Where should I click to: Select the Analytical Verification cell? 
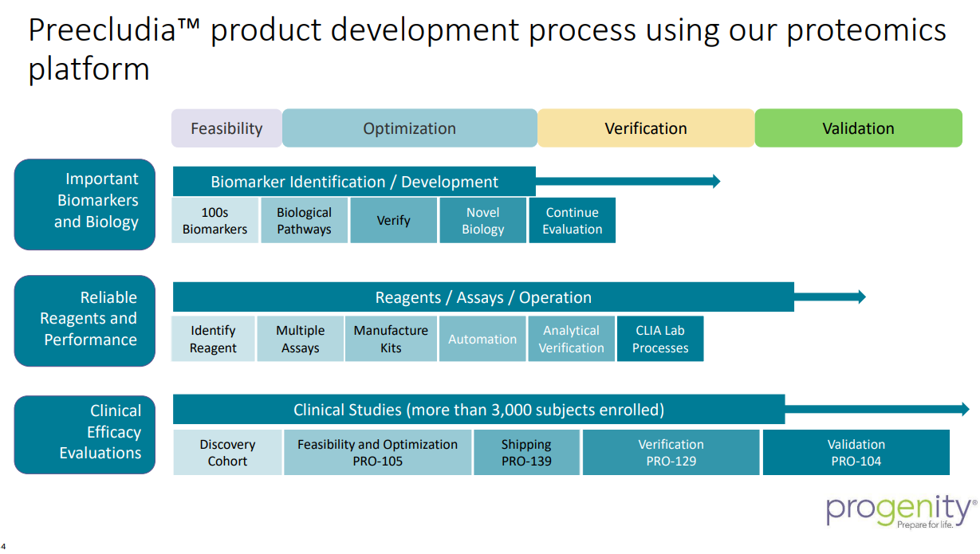pos(572,339)
